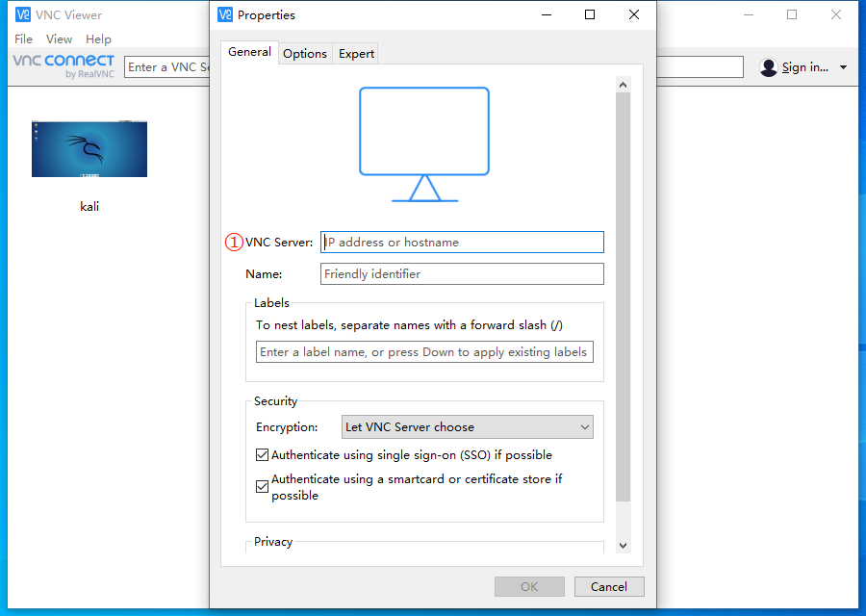The width and height of the screenshot is (866, 616).
Task: Switch to the General tab
Action: pos(249,52)
